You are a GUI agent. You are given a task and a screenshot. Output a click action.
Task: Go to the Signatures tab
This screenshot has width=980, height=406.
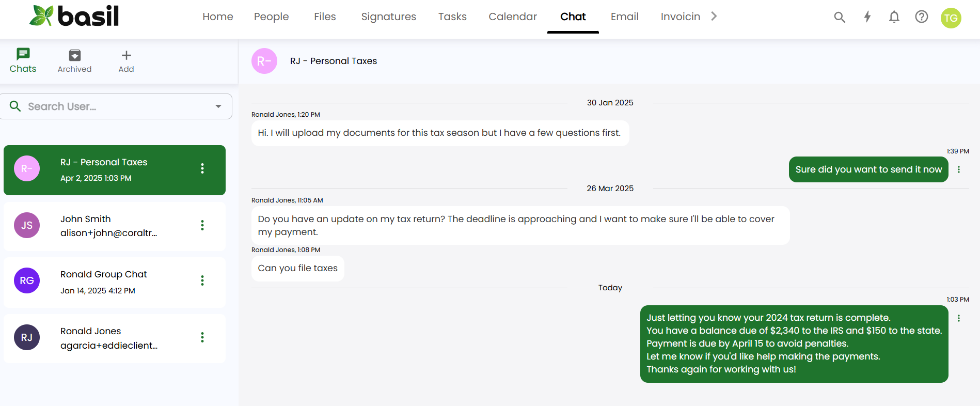click(388, 17)
